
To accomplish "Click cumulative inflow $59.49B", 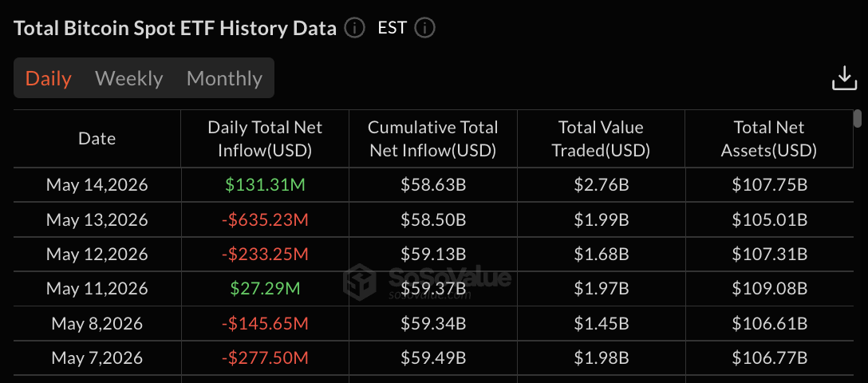I will 433,357.
